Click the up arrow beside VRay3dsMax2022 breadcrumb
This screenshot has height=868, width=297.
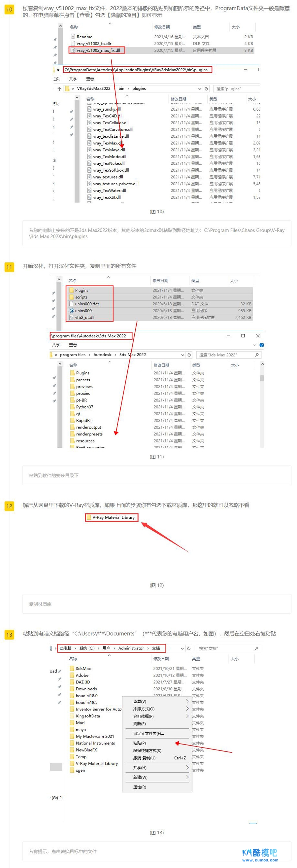click(59, 88)
